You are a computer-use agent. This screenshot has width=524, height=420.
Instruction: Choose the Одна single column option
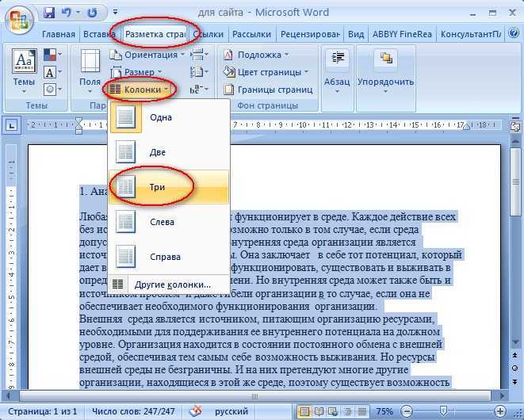tap(169, 117)
